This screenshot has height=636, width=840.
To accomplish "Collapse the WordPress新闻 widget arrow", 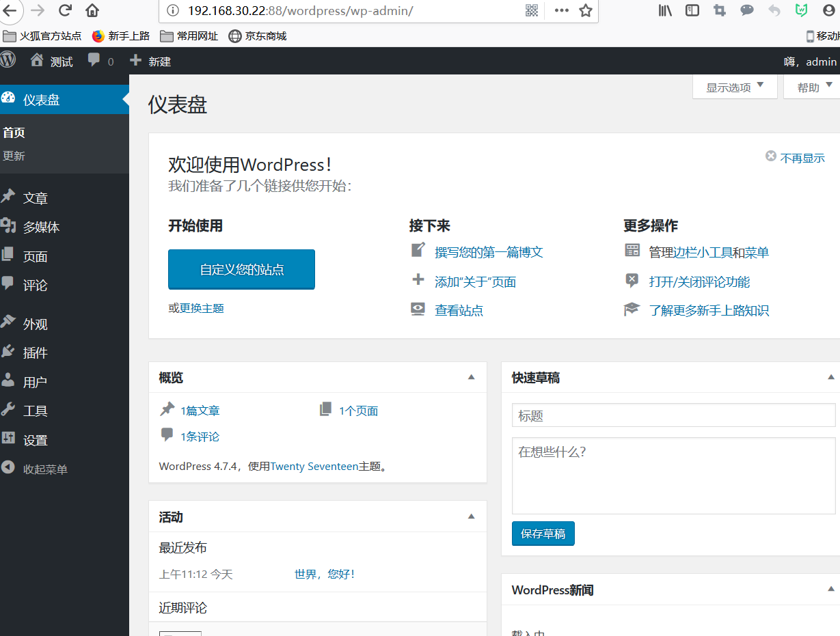I will (831, 589).
